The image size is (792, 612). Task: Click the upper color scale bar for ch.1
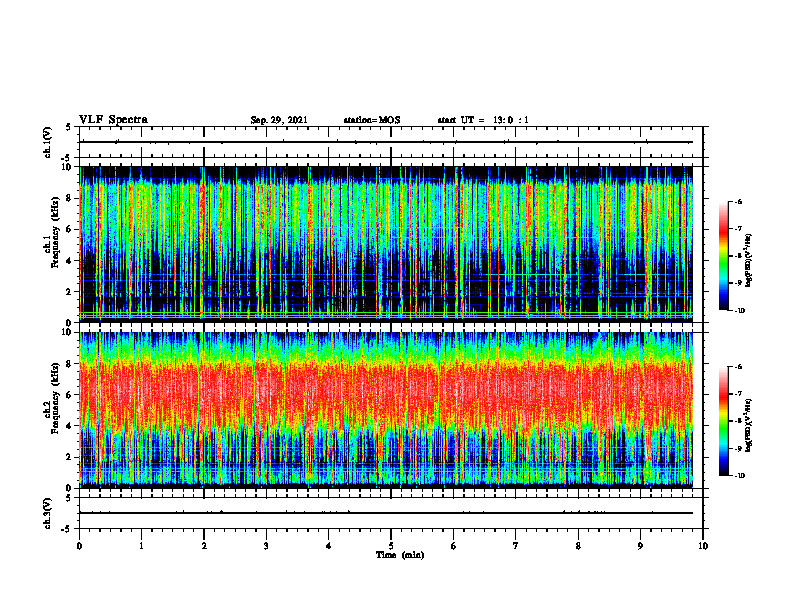click(x=723, y=256)
